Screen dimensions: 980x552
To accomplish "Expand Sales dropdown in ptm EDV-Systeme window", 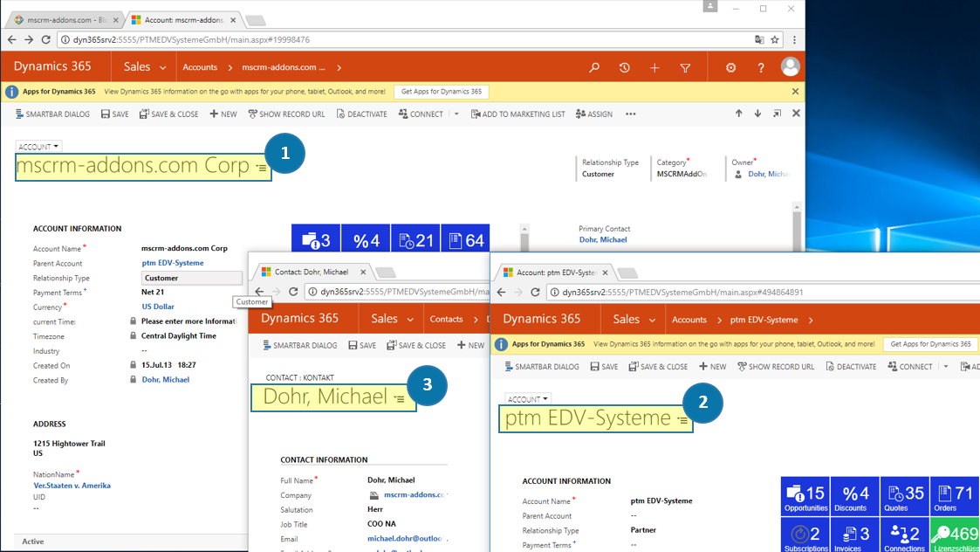I will pyautogui.click(x=652, y=320).
